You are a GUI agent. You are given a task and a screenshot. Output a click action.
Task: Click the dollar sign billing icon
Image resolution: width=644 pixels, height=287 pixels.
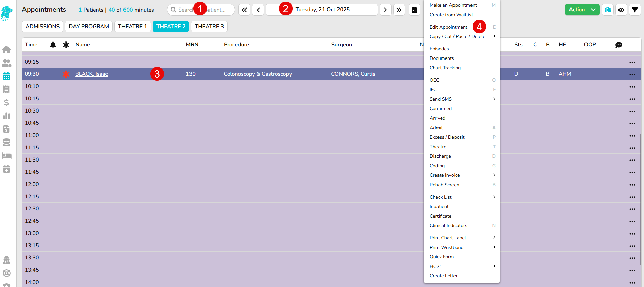coord(6,103)
